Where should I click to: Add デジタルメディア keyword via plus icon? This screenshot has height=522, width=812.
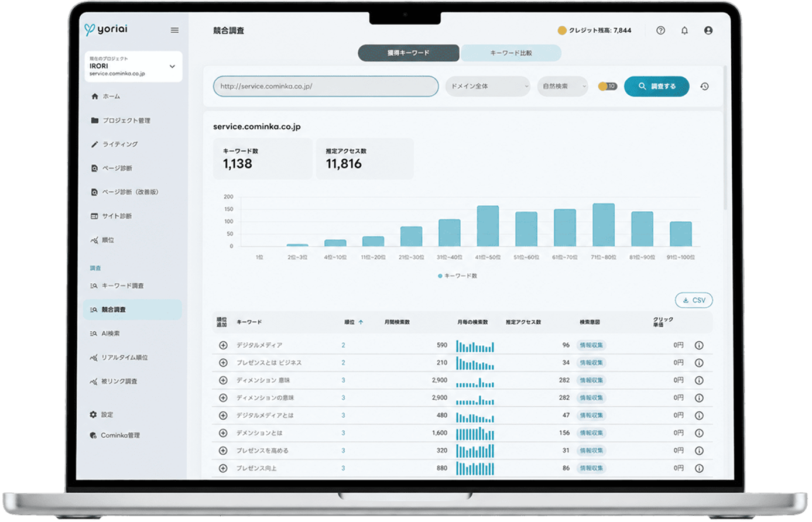(223, 345)
